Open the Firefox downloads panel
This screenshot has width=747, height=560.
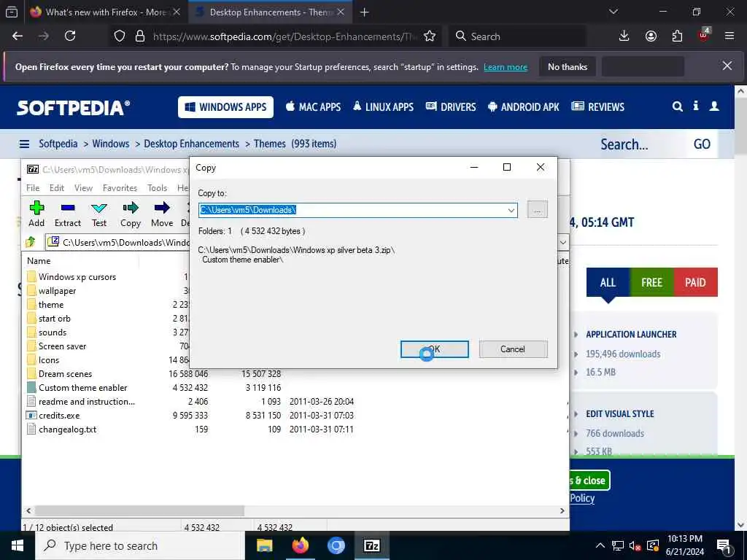[x=624, y=36]
